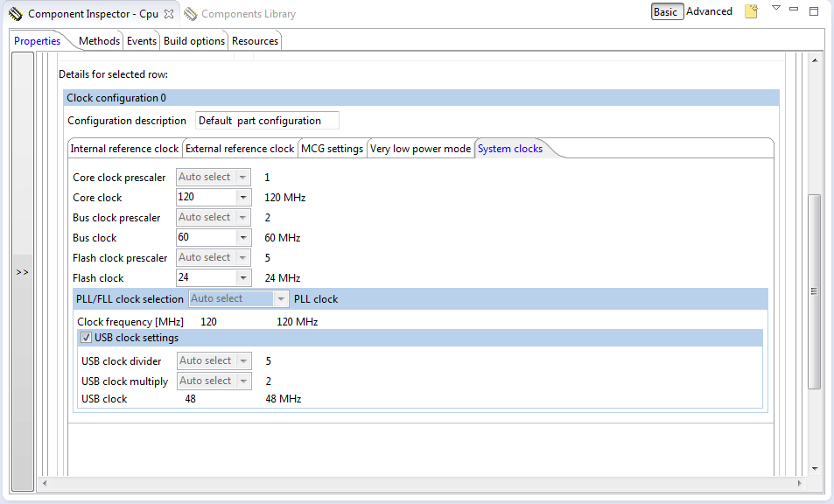Open the view menu triangle icon

[x=776, y=8]
